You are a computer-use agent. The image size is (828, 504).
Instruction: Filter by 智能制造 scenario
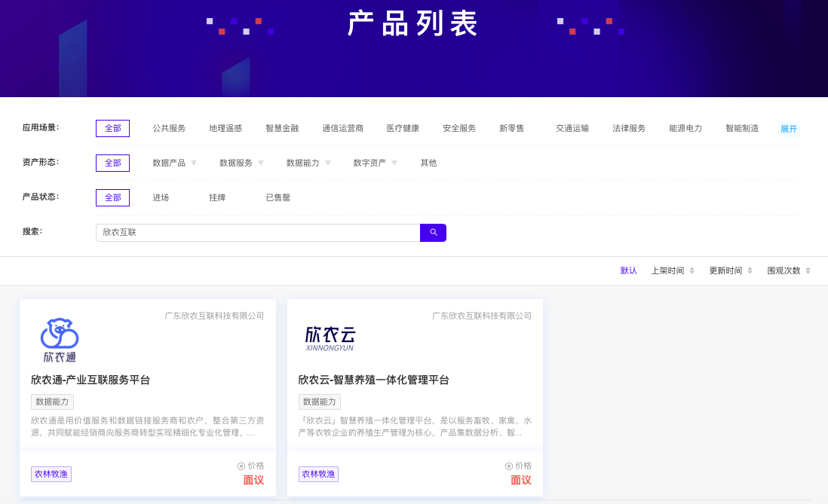point(741,128)
